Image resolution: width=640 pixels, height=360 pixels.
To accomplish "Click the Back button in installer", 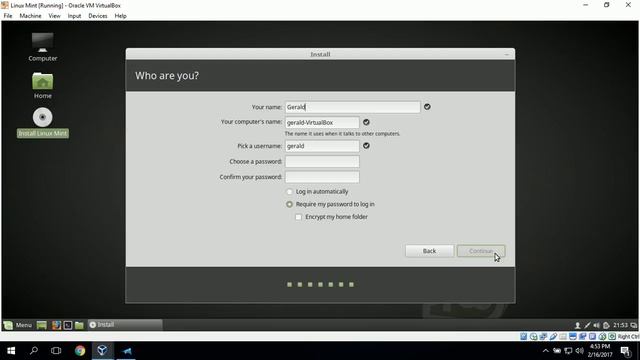I will coord(429,251).
